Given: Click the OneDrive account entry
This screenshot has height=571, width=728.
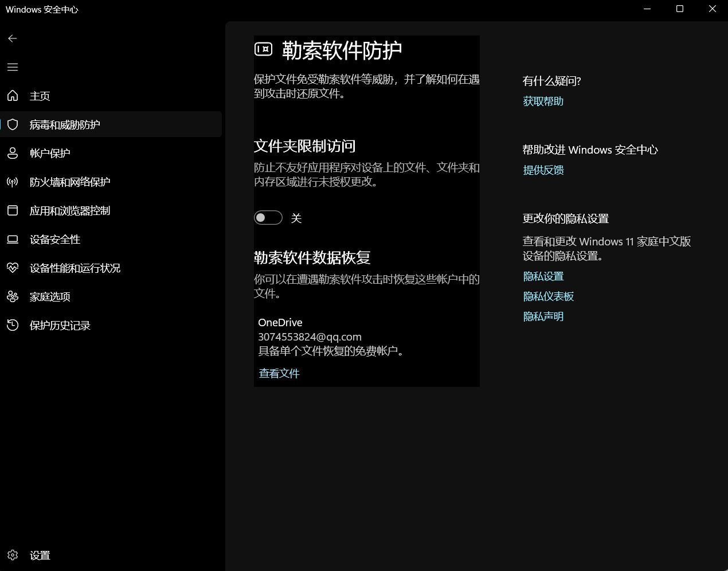Looking at the screenshot, I should point(310,337).
